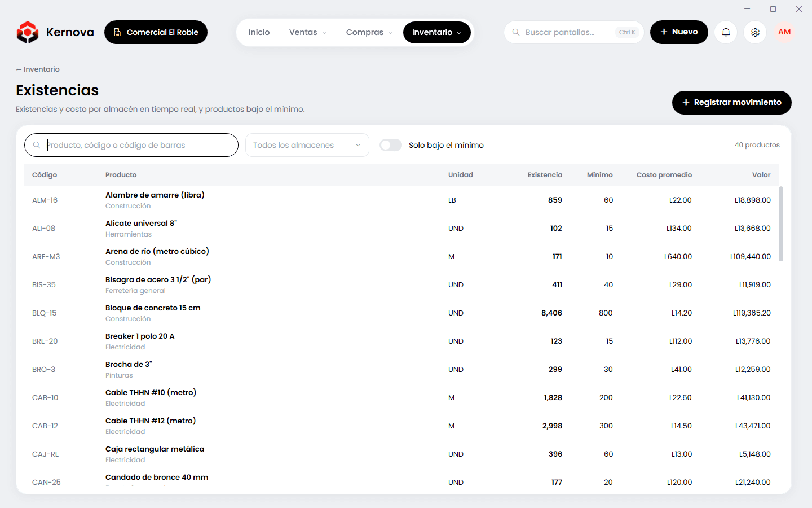Image resolution: width=812 pixels, height=508 pixels.
Task: Click the Valor column header
Action: (761, 175)
